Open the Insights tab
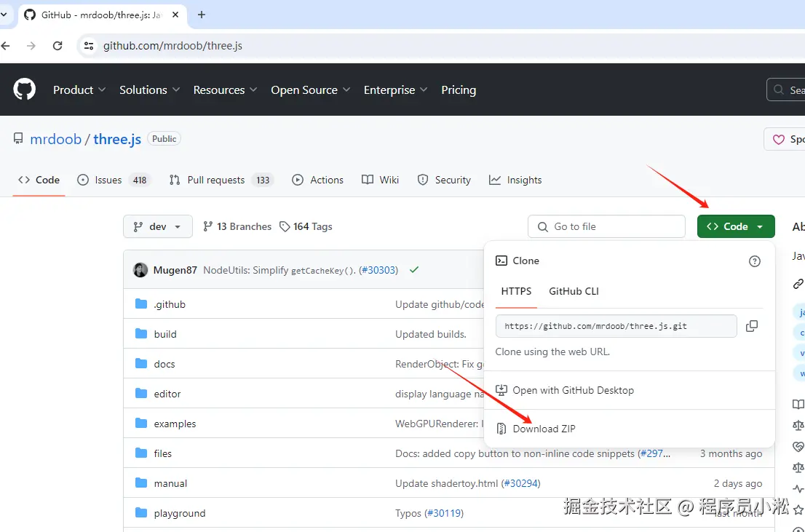This screenshot has width=805, height=532. 515,180
